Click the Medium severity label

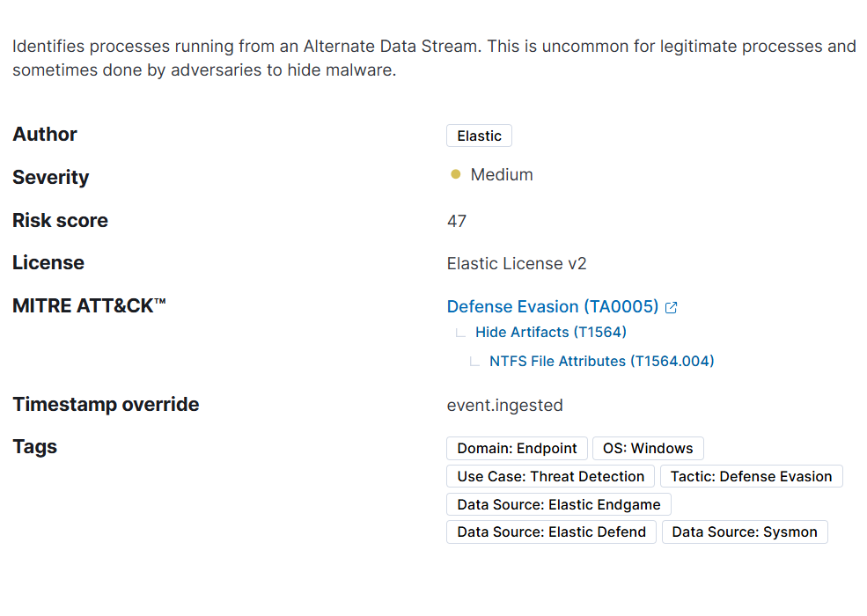coord(502,175)
